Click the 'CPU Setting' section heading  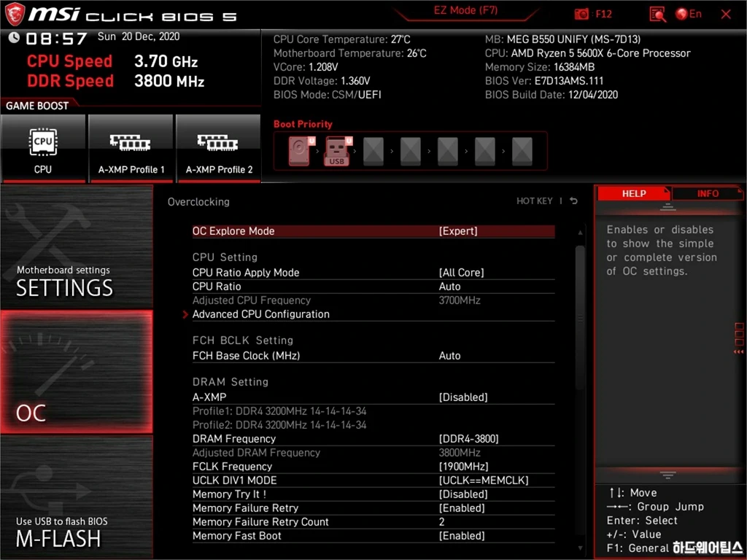(x=225, y=257)
